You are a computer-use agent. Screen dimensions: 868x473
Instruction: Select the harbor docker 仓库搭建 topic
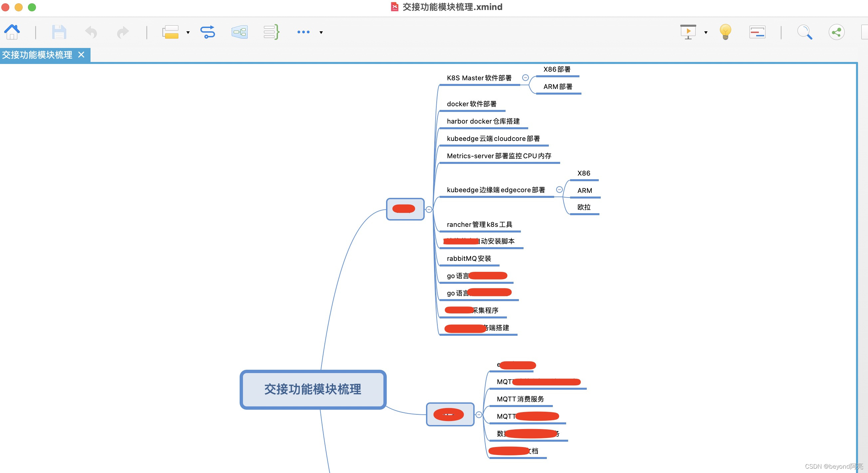pos(483,121)
